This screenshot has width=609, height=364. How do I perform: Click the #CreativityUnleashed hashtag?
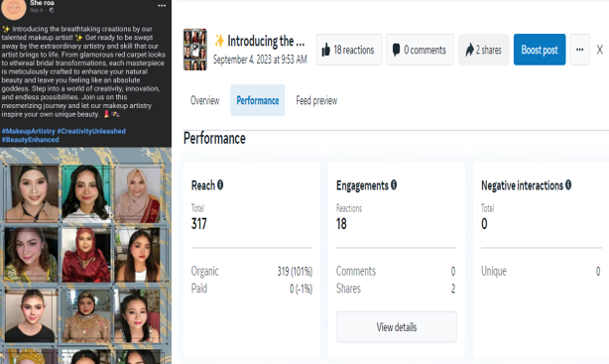(91, 131)
